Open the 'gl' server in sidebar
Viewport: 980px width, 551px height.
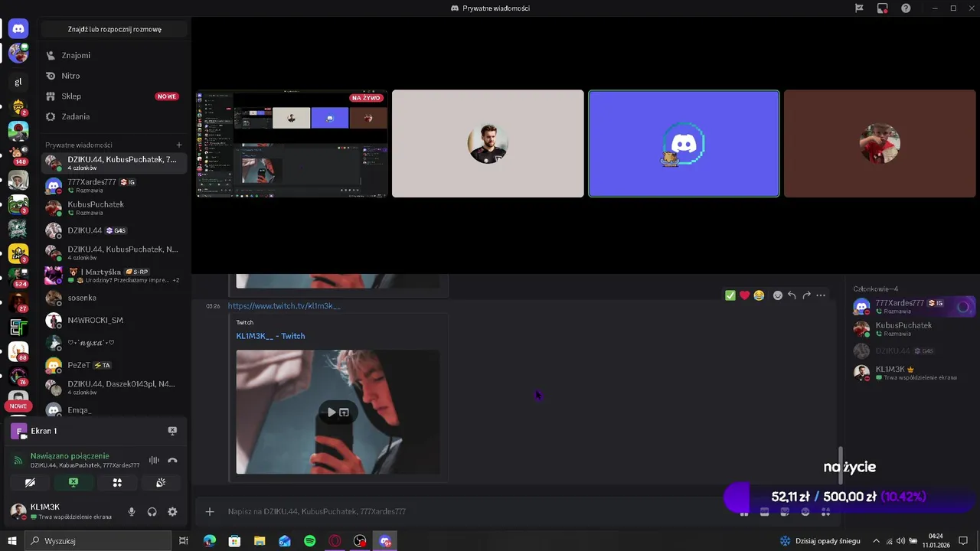click(x=18, y=82)
